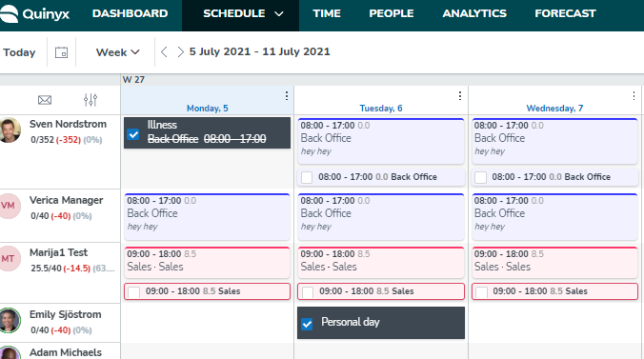Expand the Week view dropdown
This screenshot has width=644, height=359.
118,52
